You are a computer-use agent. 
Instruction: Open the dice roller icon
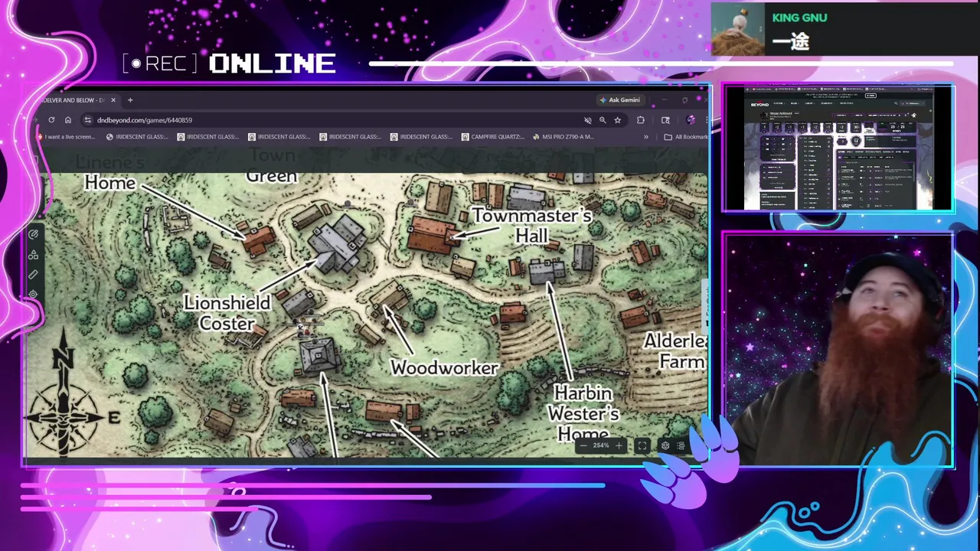pyautogui.click(x=665, y=445)
